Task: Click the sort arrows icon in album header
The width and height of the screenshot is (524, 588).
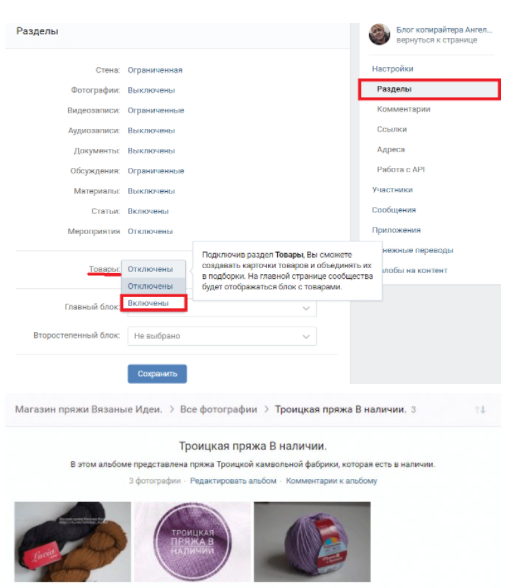Action: 480,410
